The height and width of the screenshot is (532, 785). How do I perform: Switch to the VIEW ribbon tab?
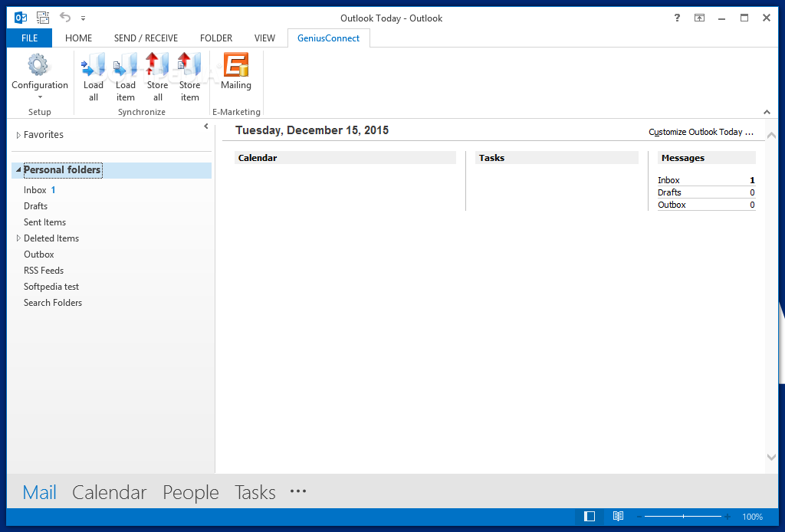click(264, 38)
